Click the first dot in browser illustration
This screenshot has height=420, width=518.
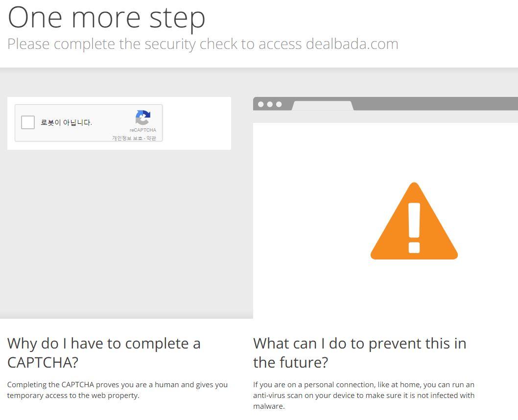(x=260, y=104)
